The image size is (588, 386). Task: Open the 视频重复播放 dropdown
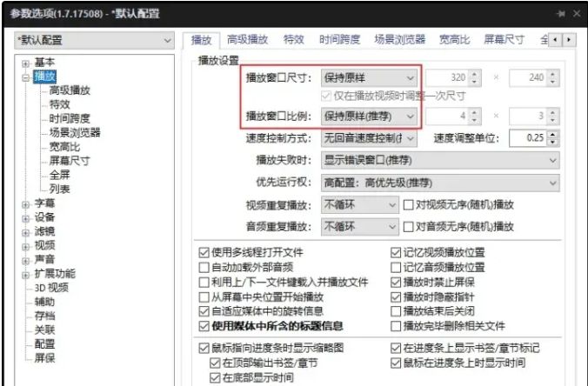click(x=360, y=205)
